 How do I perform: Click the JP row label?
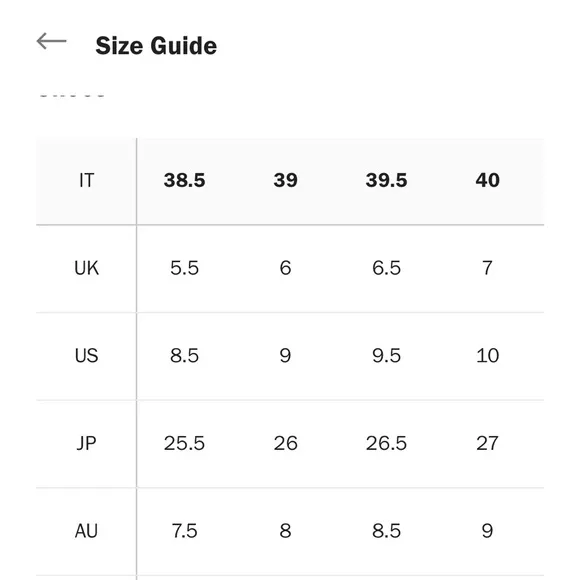(87, 444)
